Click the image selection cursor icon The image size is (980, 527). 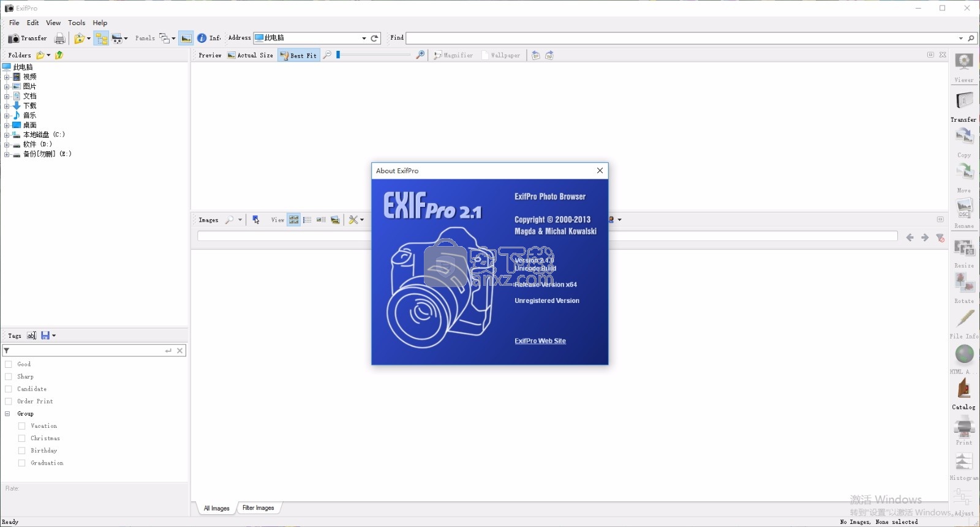(256, 220)
